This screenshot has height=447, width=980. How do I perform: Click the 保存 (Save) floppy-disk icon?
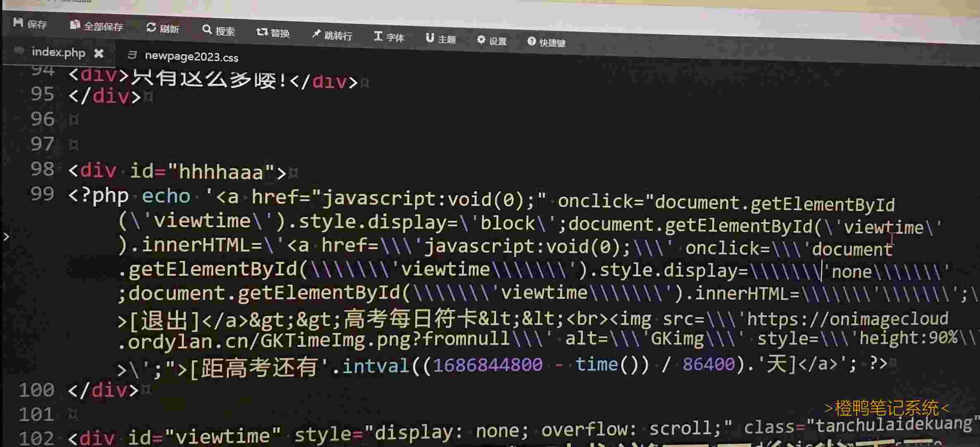(x=18, y=22)
